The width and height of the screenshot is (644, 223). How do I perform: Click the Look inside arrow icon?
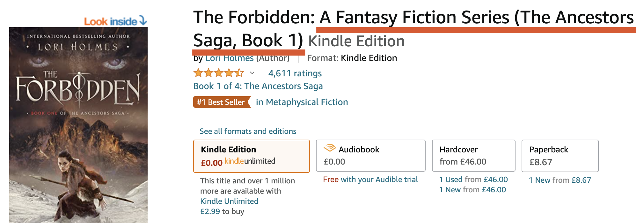(x=143, y=21)
